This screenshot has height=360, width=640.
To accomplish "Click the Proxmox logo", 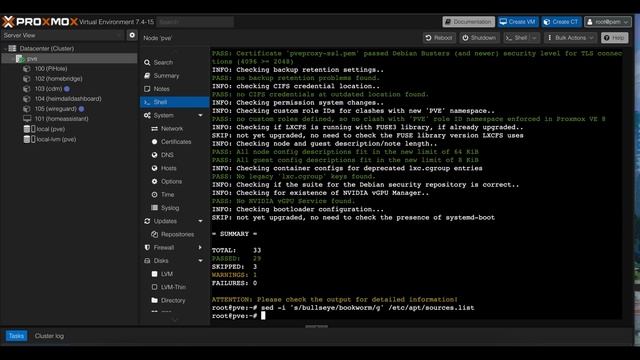I will [x=40, y=22].
